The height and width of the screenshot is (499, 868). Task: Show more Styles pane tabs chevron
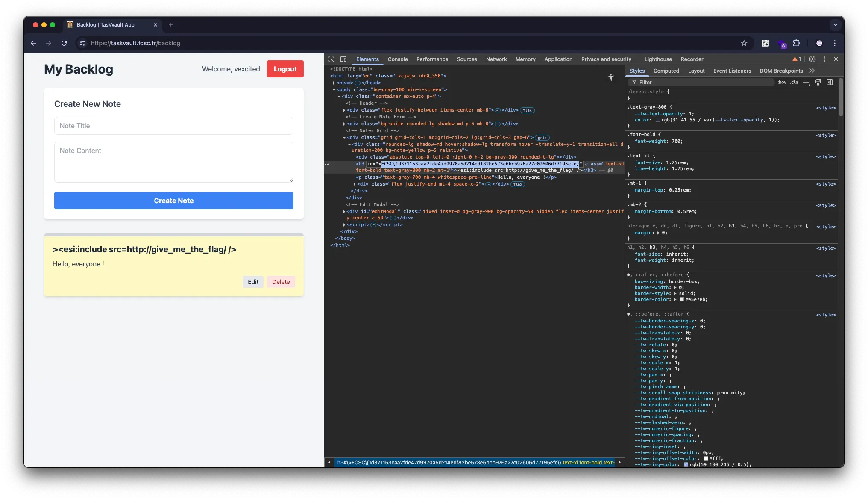pos(812,71)
